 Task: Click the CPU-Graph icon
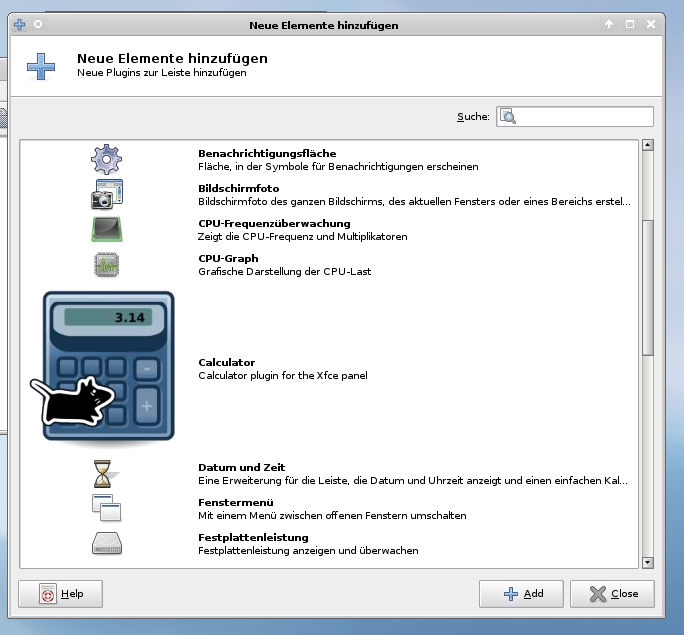point(106,265)
